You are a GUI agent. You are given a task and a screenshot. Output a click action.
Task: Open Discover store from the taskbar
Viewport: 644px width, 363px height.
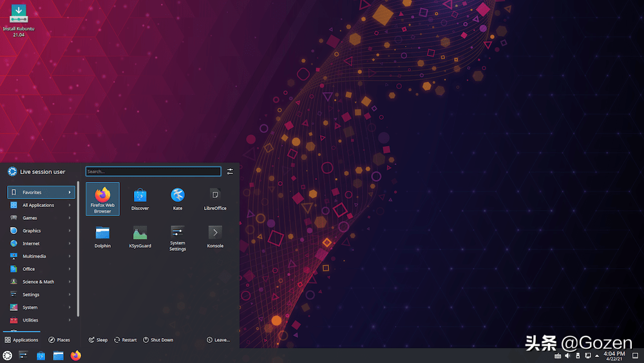pyautogui.click(x=41, y=356)
